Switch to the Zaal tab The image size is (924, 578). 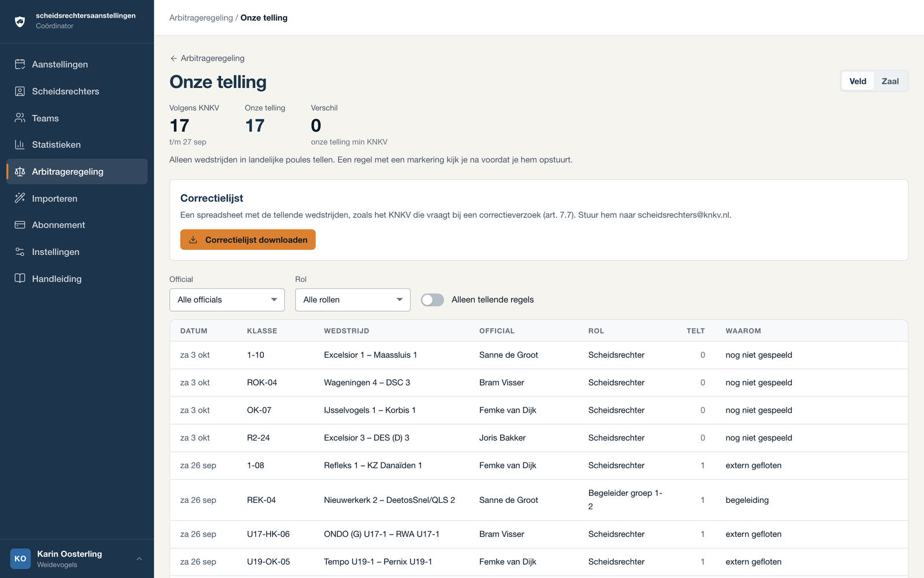[890, 81]
